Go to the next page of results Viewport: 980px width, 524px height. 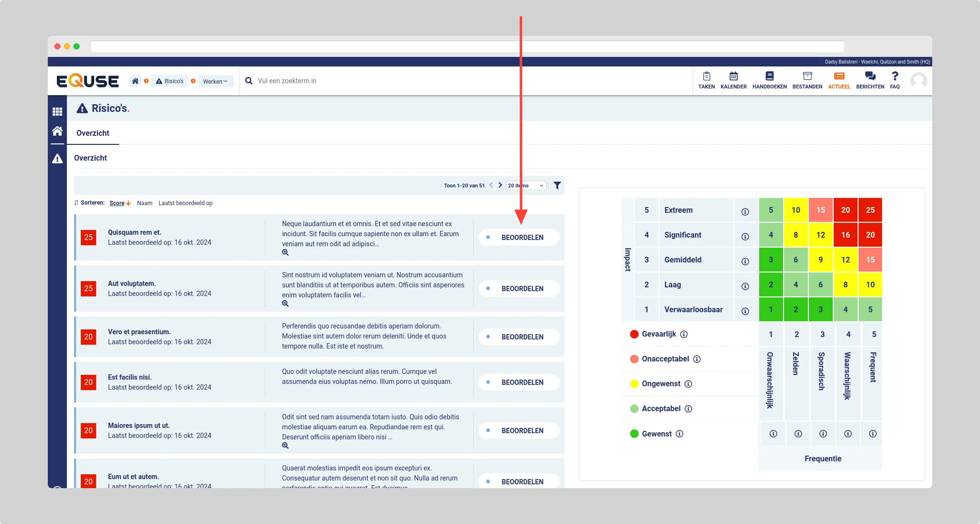tap(500, 186)
